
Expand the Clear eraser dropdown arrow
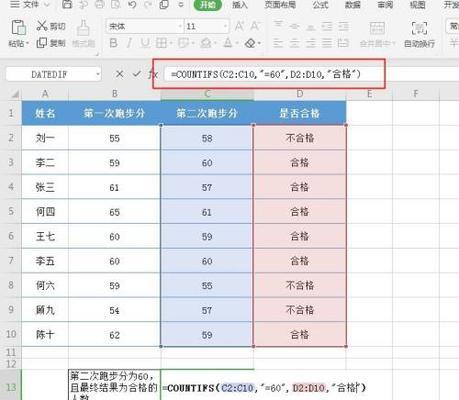[x=259, y=43]
